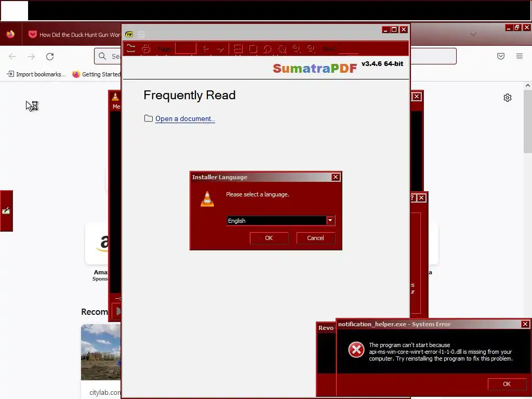Close the VLC media player window behind SumatraPDF
This screenshot has width=532, height=399.
click(x=417, y=97)
